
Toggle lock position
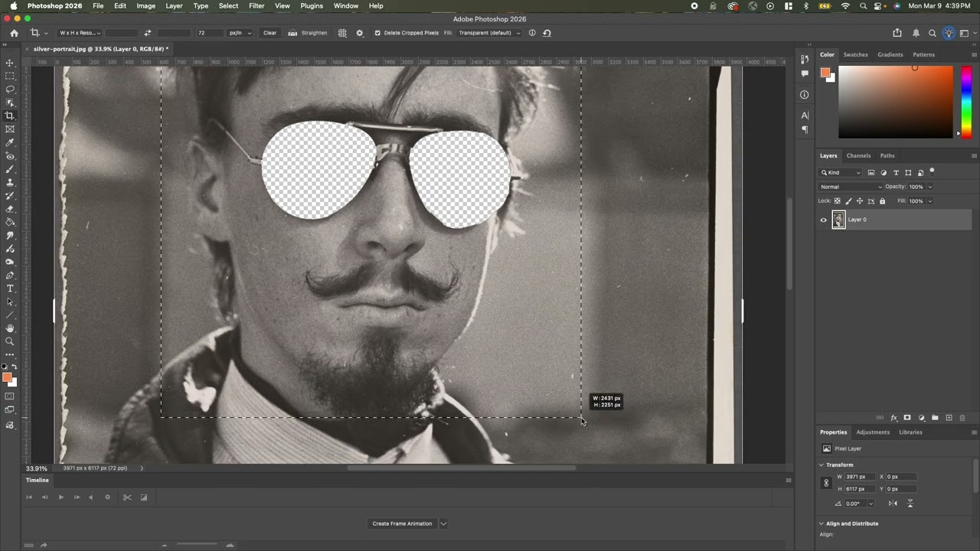point(860,201)
